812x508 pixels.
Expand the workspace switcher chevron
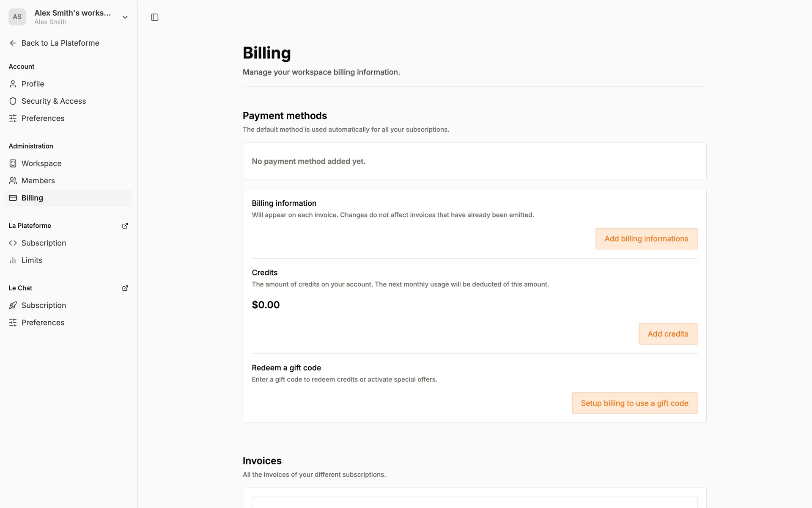[125, 17]
